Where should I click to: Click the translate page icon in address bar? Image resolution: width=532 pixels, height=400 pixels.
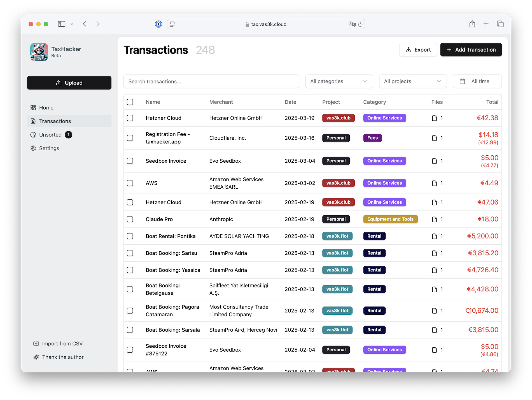coord(352,24)
